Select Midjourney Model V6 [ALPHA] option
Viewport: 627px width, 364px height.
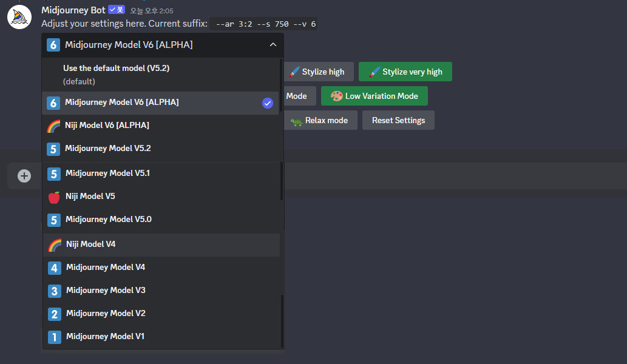point(160,103)
